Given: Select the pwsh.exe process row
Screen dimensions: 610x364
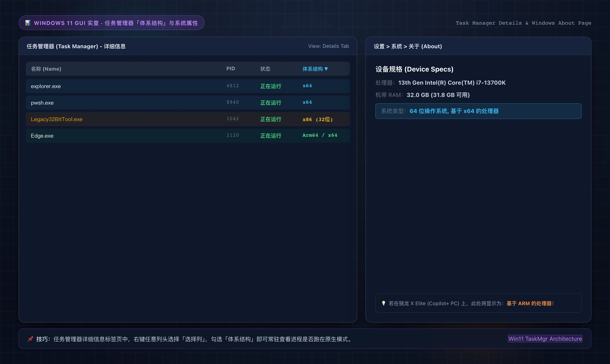Looking at the screenshot, I should (x=188, y=102).
